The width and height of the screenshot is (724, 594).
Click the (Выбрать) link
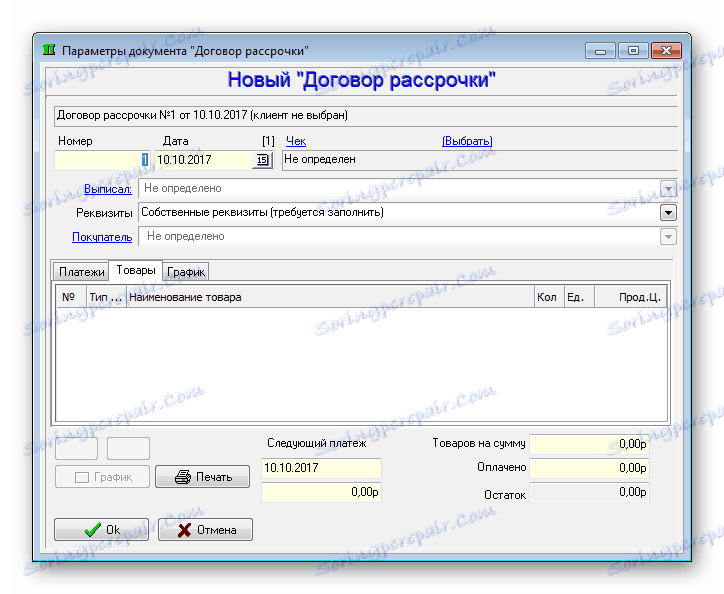click(x=467, y=141)
